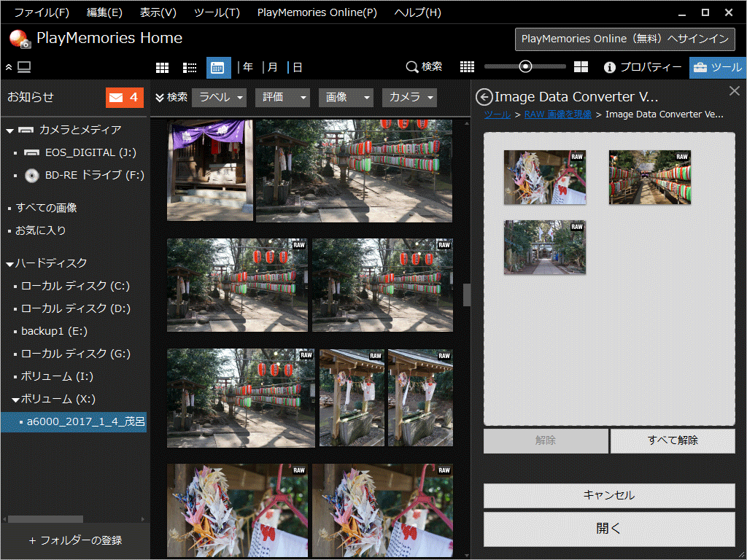Open the ヘルプ(H) menu
The height and width of the screenshot is (560, 747).
[x=417, y=12]
